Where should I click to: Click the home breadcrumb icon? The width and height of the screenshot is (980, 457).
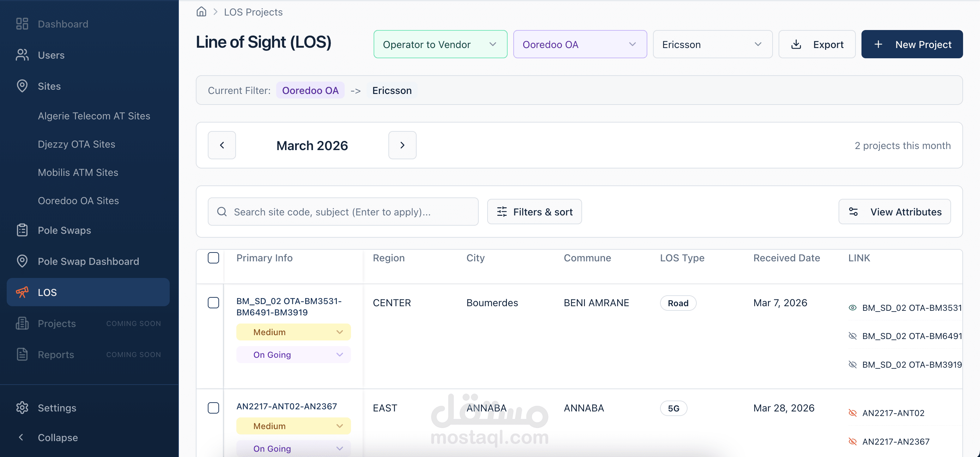(201, 12)
